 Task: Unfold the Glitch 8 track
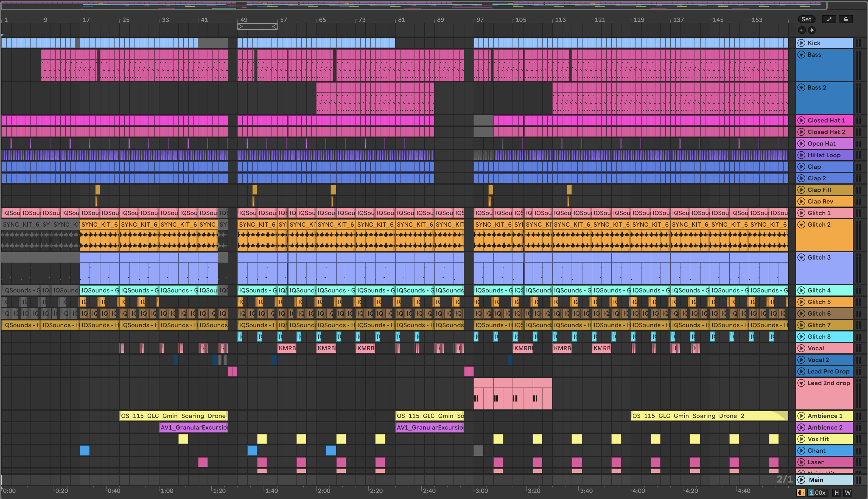[801, 337]
